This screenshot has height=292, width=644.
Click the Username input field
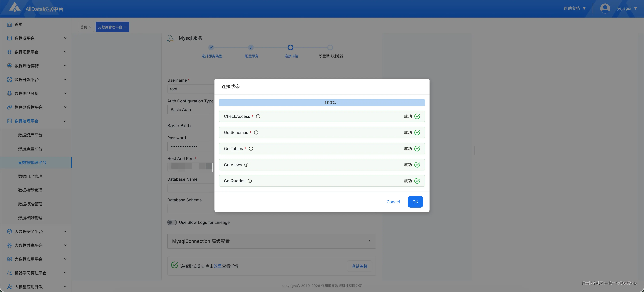(x=191, y=89)
